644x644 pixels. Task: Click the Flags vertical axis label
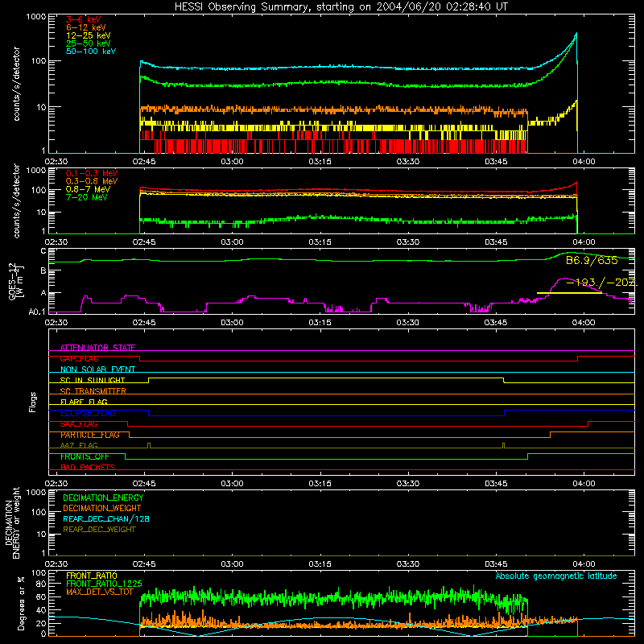point(33,402)
